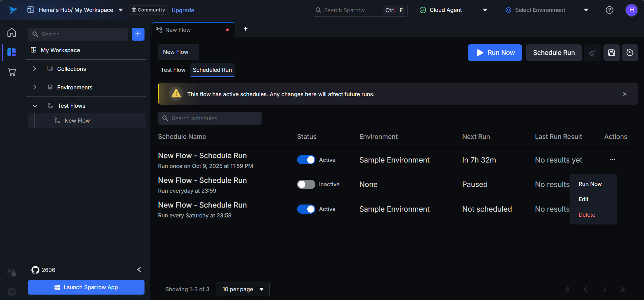Open the Select Environment dropdown
Viewport: 644px width, 300px height.
(x=546, y=10)
